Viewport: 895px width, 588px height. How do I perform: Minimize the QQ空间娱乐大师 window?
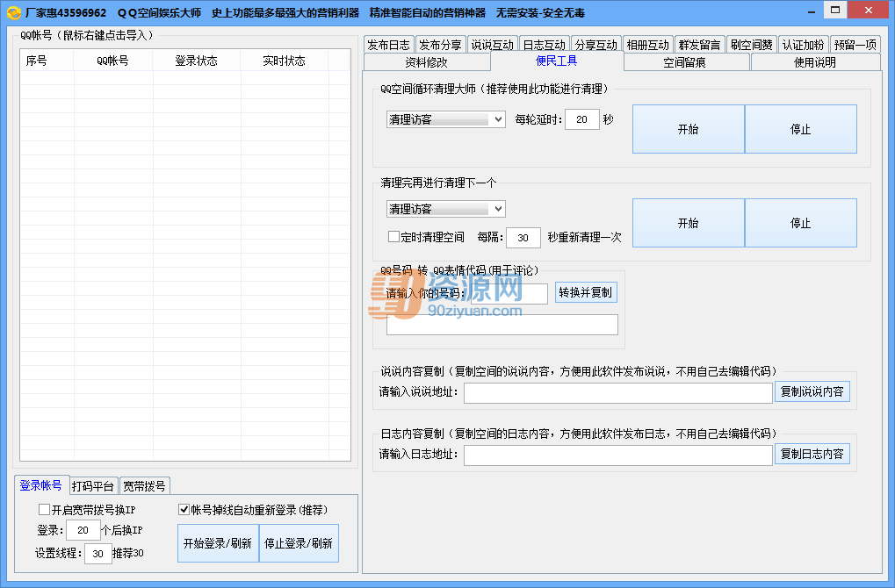[x=811, y=11]
